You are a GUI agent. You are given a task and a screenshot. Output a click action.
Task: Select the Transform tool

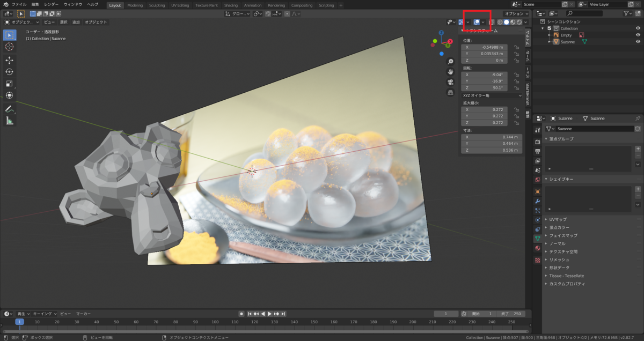click(x=10, y=95)
